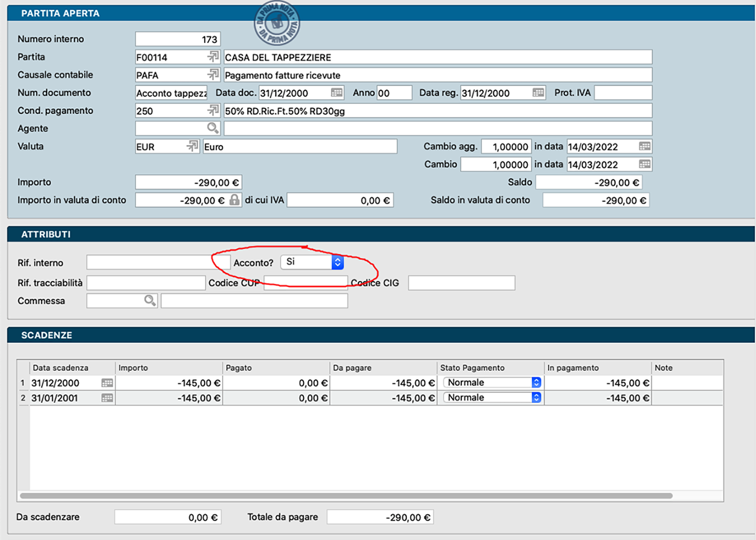756x540 pixels.
Task: Search for an Agente with magnifier icon
Action: click(x=212, y=128)
